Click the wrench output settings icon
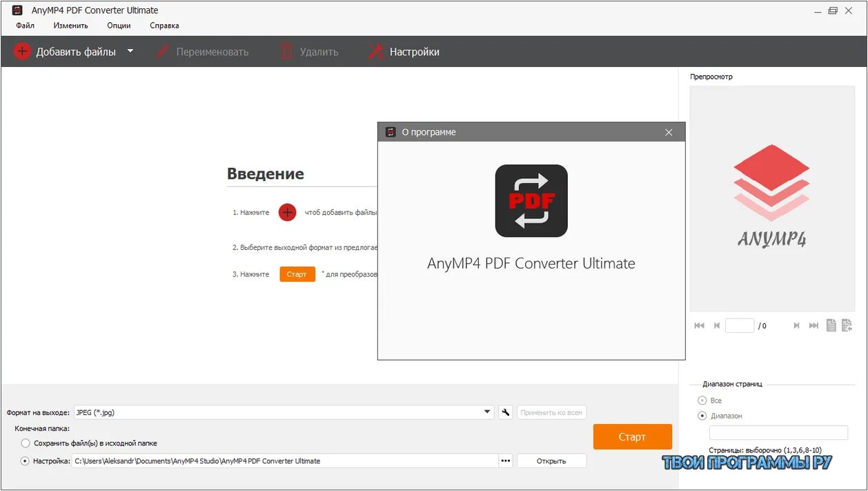Screen dimensions: 868x491 [x=506, y=412]
